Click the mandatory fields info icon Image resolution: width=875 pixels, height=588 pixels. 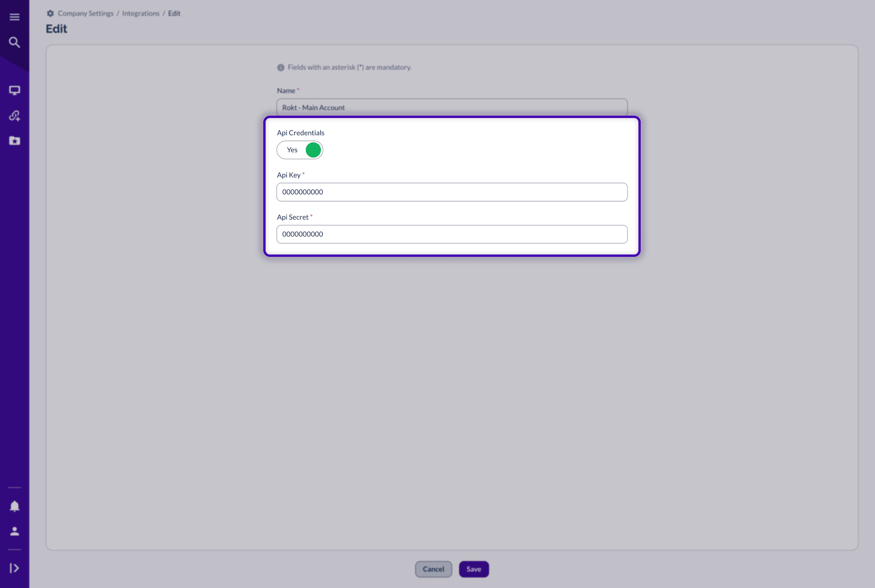pyautogui.click(x=281, y=68)
